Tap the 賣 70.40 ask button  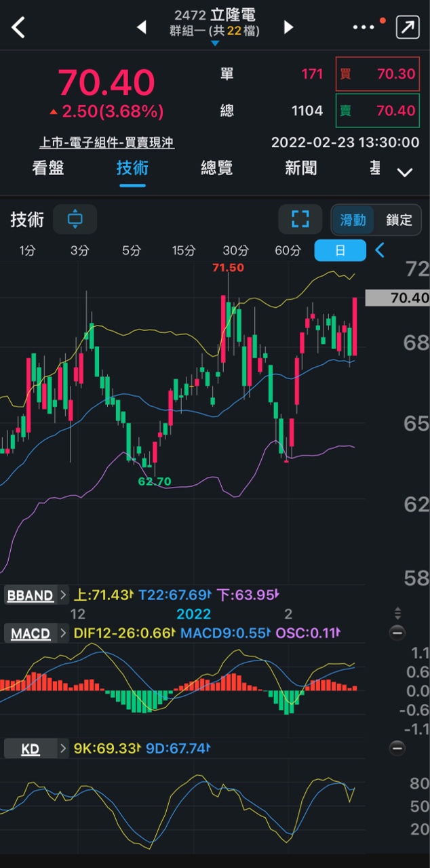pyautogui.click(x=377, y=111)
